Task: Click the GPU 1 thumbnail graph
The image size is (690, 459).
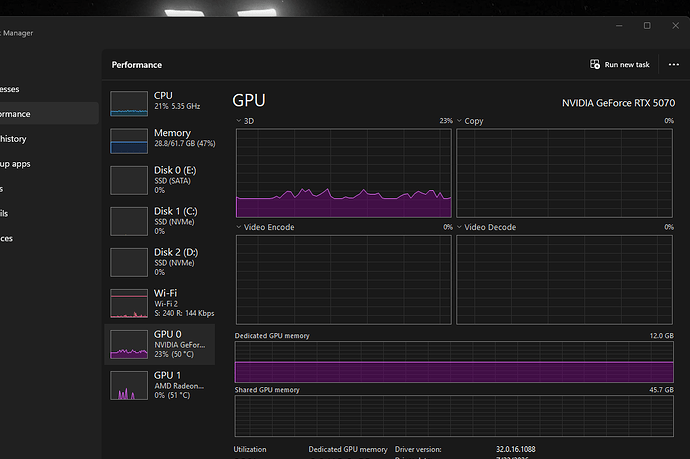Action: tap(129, 386)
